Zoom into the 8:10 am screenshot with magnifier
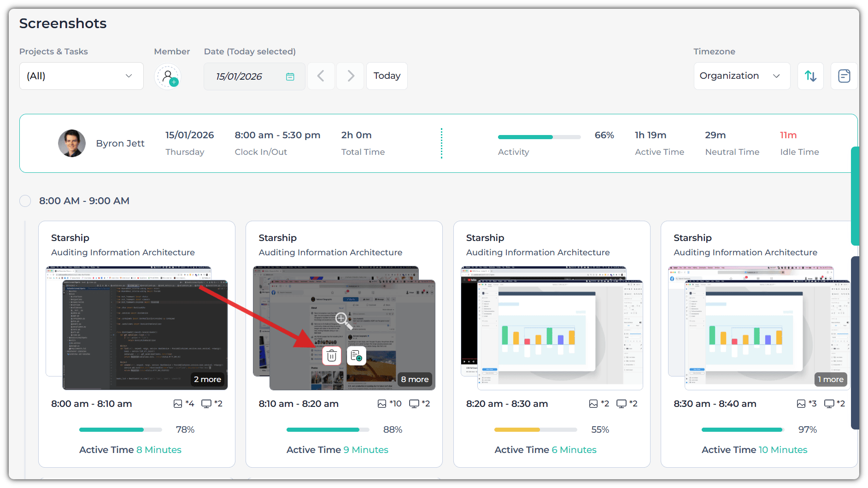 [x=343, y=320]
